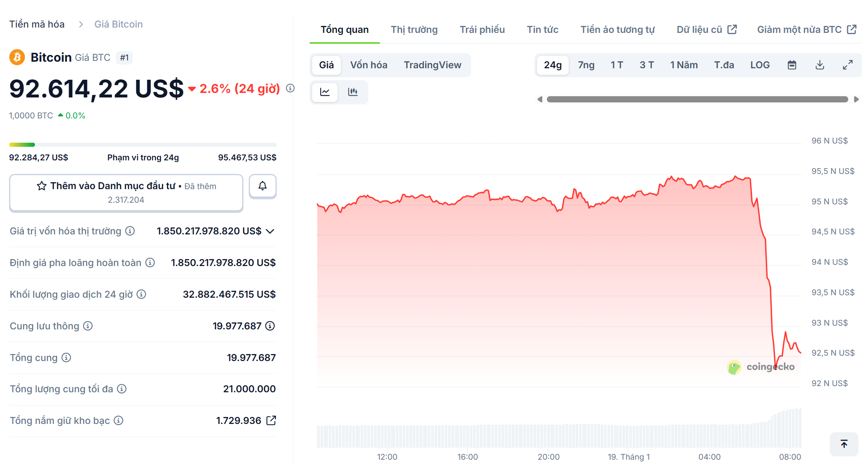Select the 7ng time range button

pyautogui.click(x=586, y=65)
